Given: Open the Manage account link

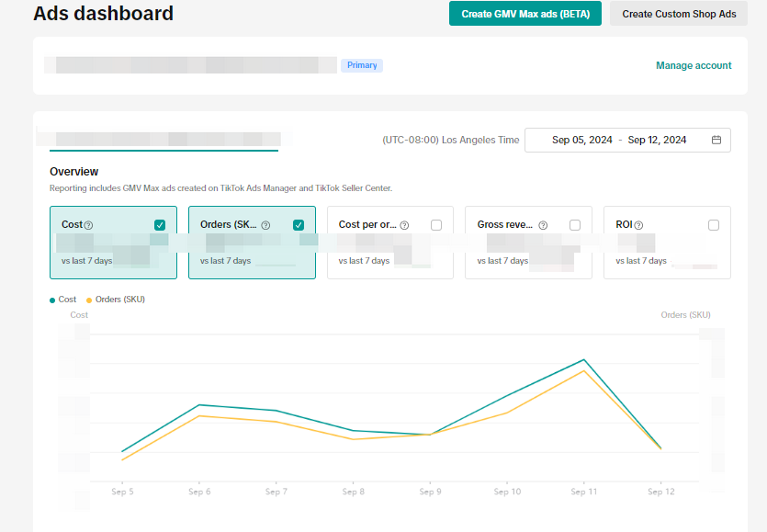Looking at the screenshot, I should pos(694,65).
